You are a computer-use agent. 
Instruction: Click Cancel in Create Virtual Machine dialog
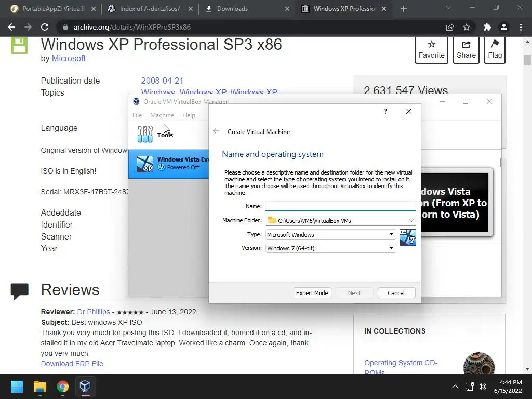click(396, 293)
